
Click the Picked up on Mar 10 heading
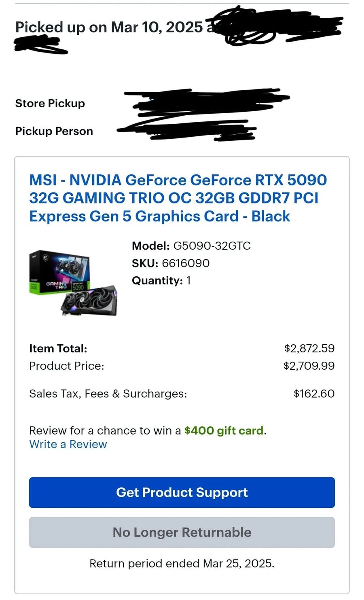click(x=109, y=27)
